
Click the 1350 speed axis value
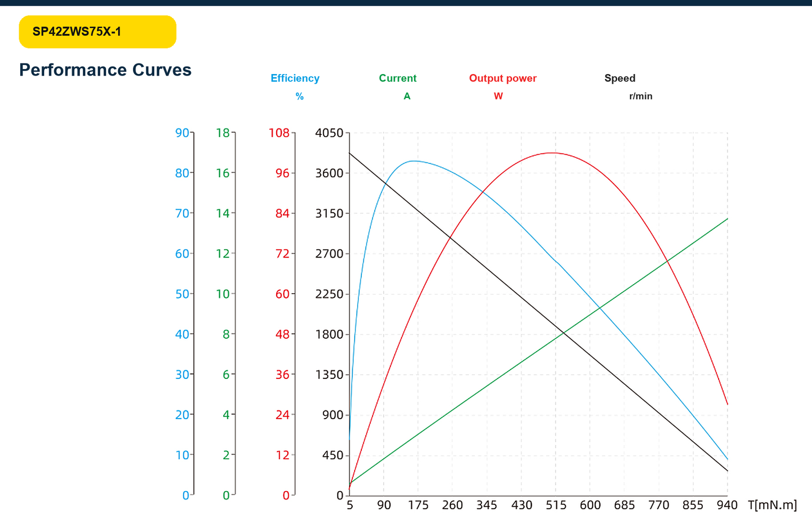329,375
